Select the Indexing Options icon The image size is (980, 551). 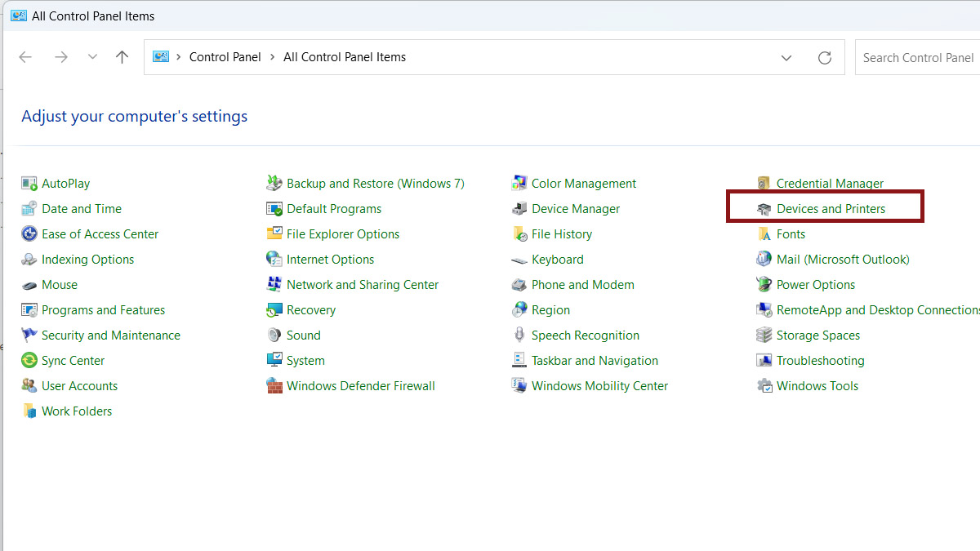click(29, 260)
